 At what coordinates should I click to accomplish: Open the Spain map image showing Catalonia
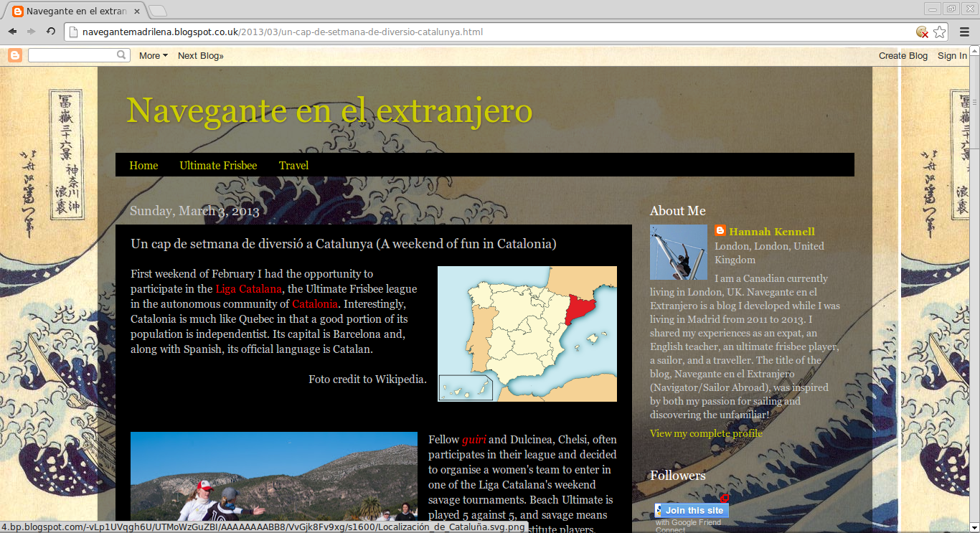pyautogui.click(x=527, y=334)
